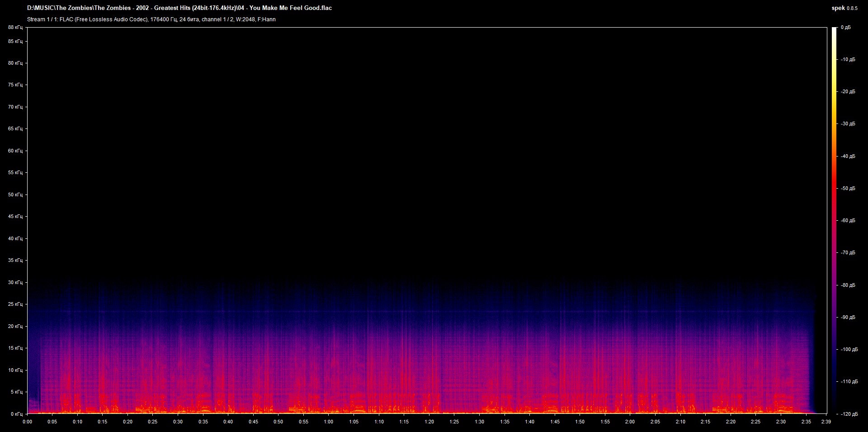Screen dimensions: 868x432
Task: Click the 0:25 time axis label
Action: (153, 422)
